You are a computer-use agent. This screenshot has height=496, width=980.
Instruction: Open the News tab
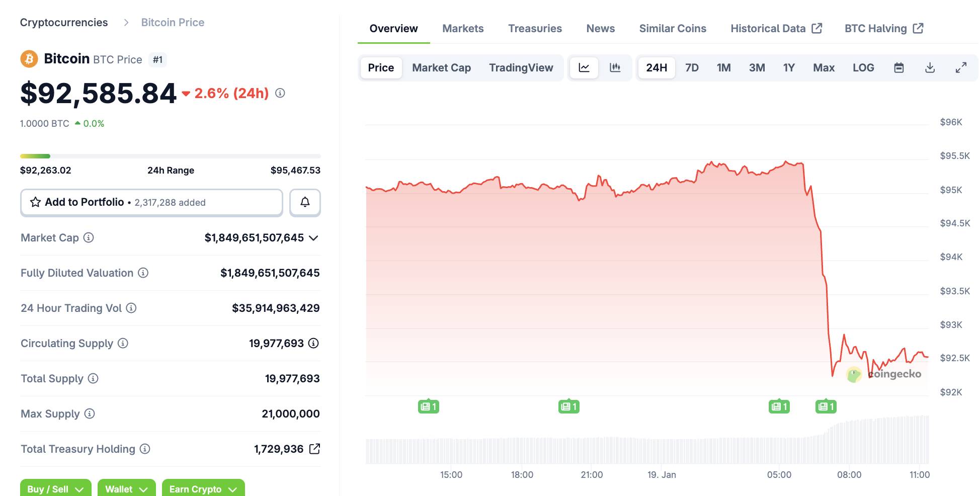pyautogui.click(x=600, y=28)
